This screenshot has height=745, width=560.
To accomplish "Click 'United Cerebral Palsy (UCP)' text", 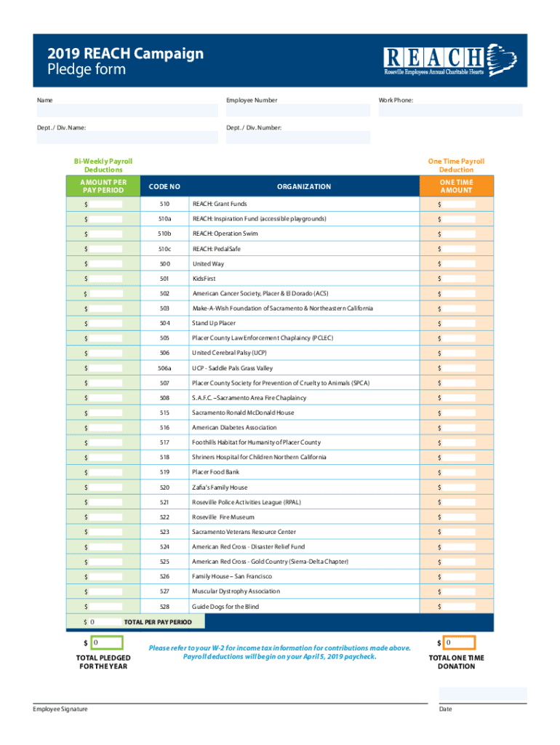I will pyautogui.click(x=229, y=353).
